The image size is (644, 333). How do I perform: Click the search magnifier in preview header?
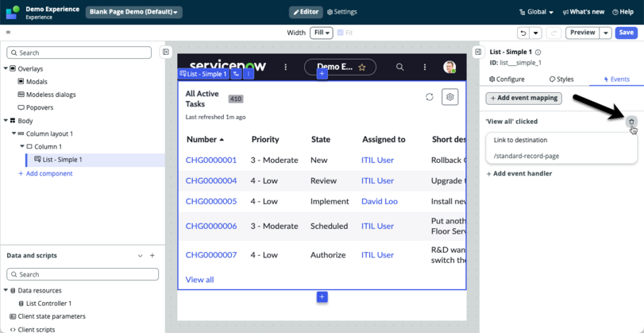tap(399, 67)
